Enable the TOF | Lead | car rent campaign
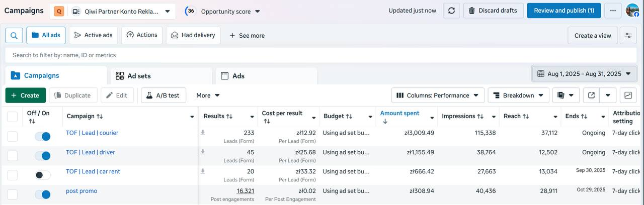This screenshot has width=644, height=205. pyautogui.click(x=43, y=175)
